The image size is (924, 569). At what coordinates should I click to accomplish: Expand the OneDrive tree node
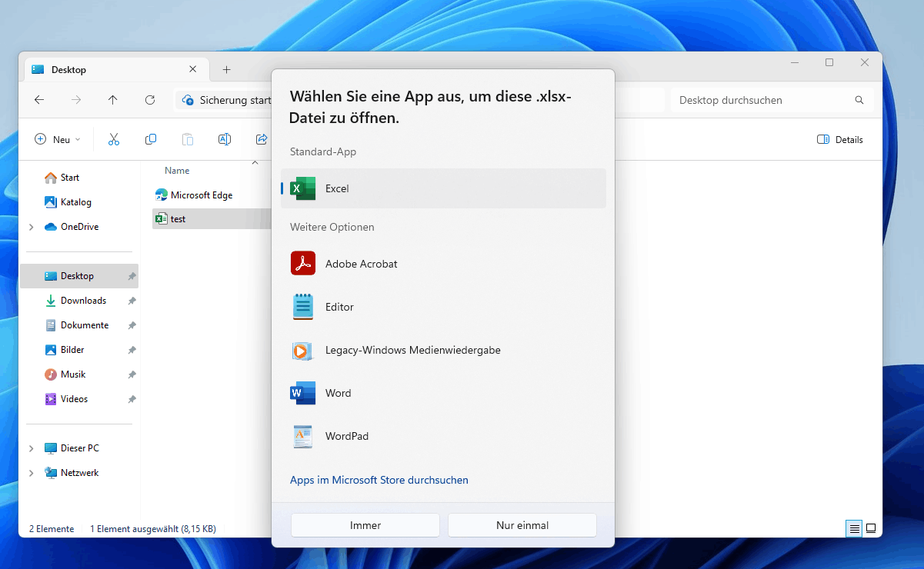32,227
